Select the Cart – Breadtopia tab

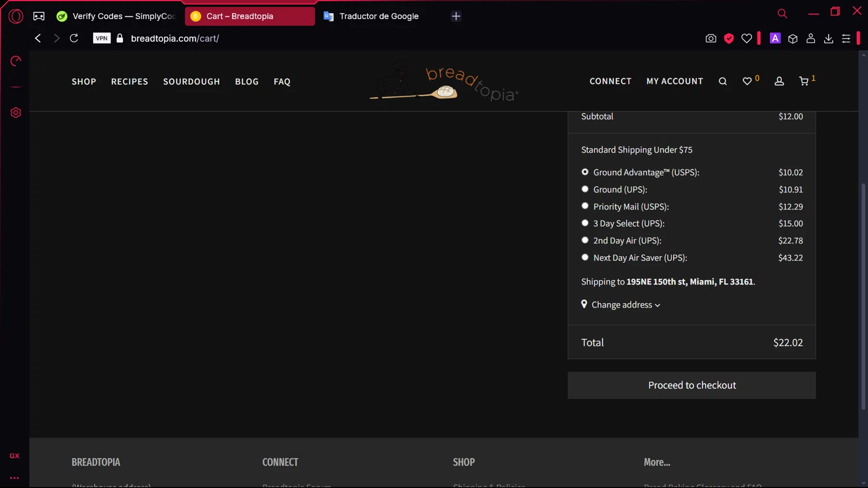250,16
